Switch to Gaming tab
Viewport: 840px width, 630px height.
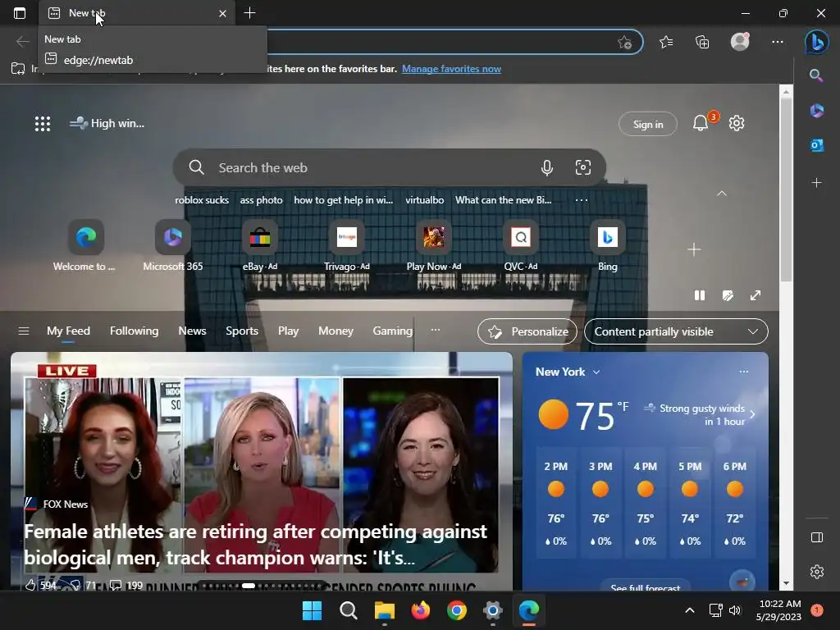pyautogui.click(x=393, y=331)
